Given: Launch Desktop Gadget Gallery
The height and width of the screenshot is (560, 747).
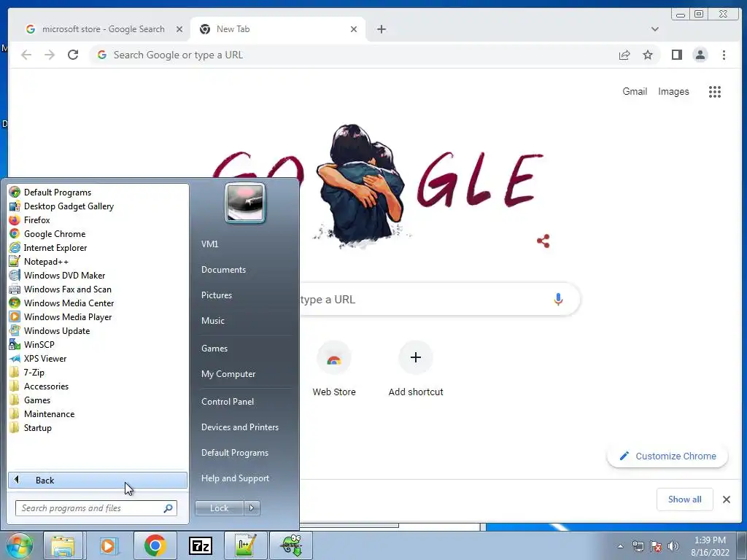Looking at the screenshot, I should click(61, 206).
